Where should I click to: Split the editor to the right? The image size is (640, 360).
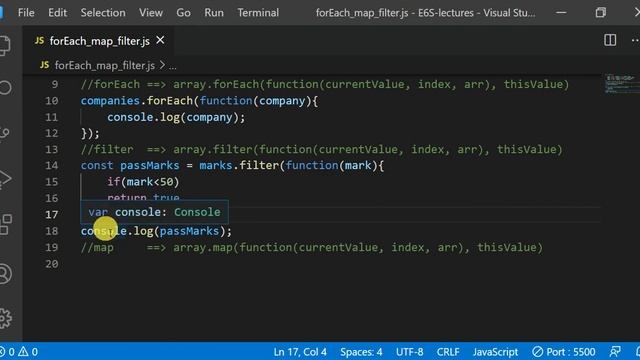pyautogui.click(x=610, y=40)
